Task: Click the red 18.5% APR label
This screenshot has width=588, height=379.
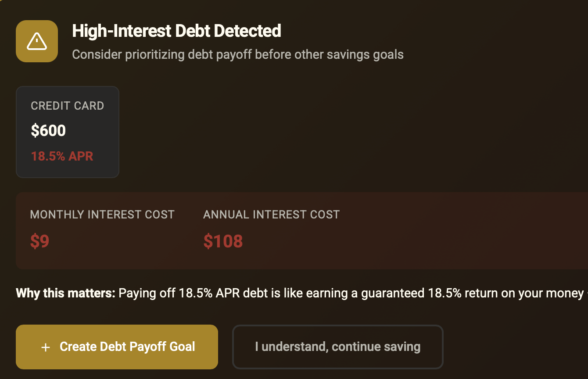Action: point(62,156)
